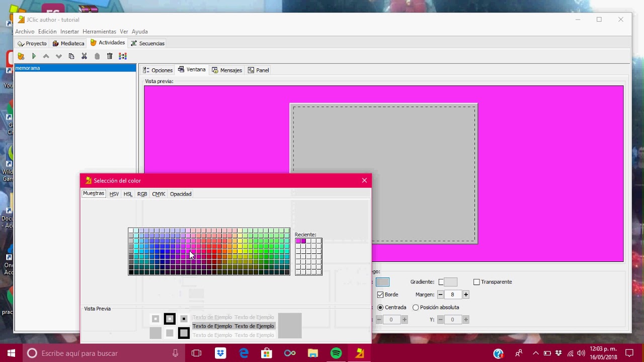
Task: Paste with the clipboard icon
Action: [x=97, y=56]
